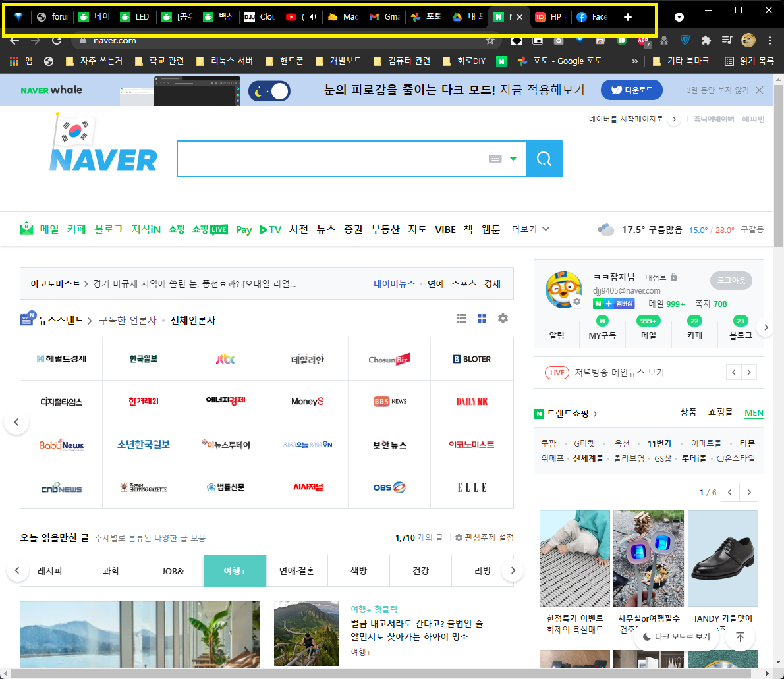
Task: Switch to the Gmail browser tab
Action: [384, 17]
